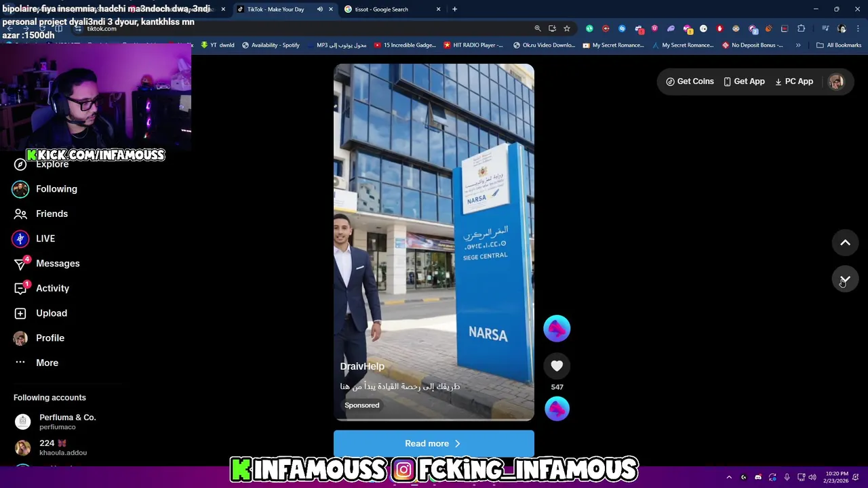
Task: Show hidden bookmarks with double chevron
Action: pos(798,45)
